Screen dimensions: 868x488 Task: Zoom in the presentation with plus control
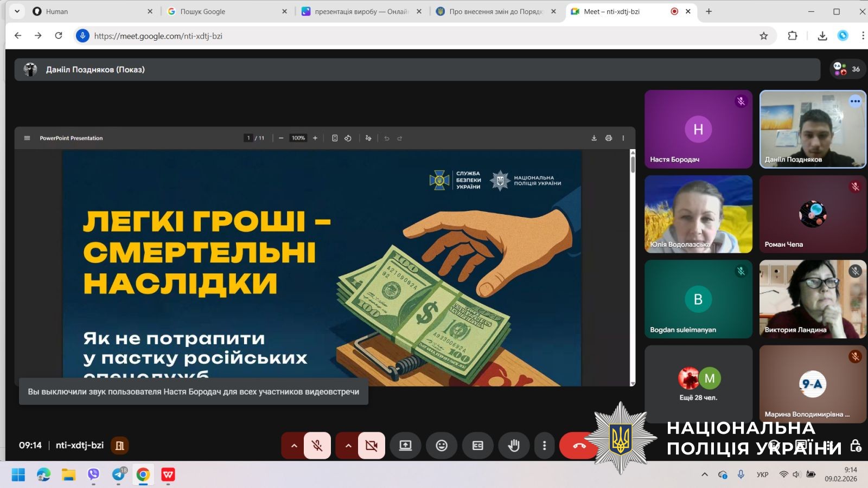point(315,138)
